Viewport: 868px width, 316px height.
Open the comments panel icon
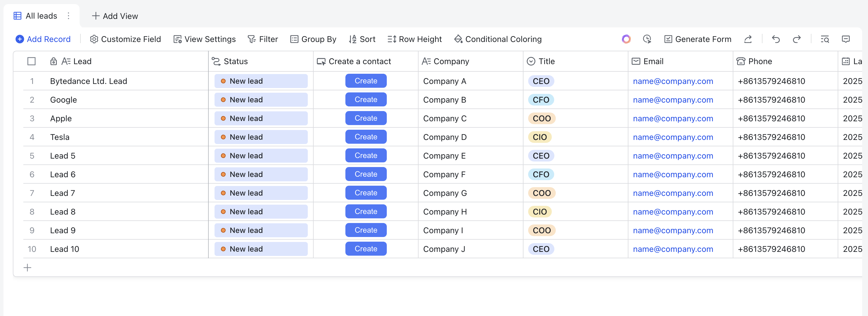[x=846, y=39]
